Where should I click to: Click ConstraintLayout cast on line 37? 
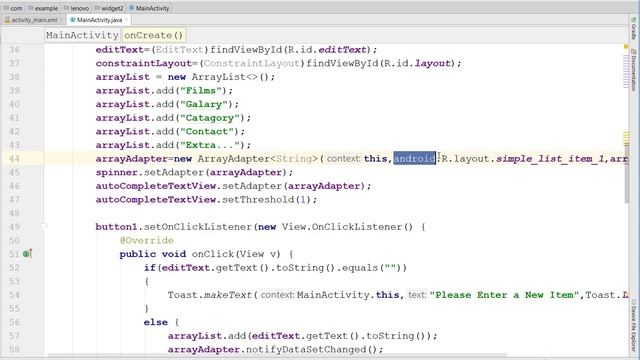252,63
